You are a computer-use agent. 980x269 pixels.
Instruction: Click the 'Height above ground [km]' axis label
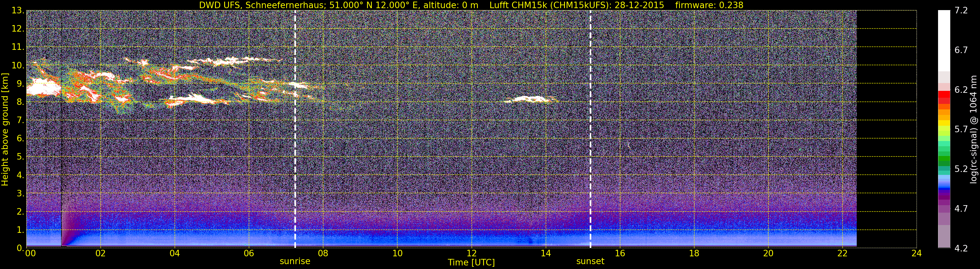tap(5, 129)
